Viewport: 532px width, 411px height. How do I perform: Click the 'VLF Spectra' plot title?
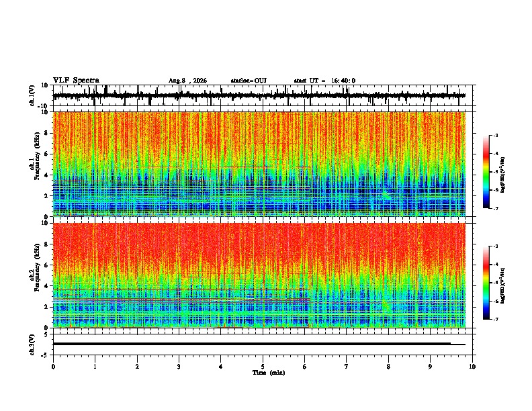(76, 81)
